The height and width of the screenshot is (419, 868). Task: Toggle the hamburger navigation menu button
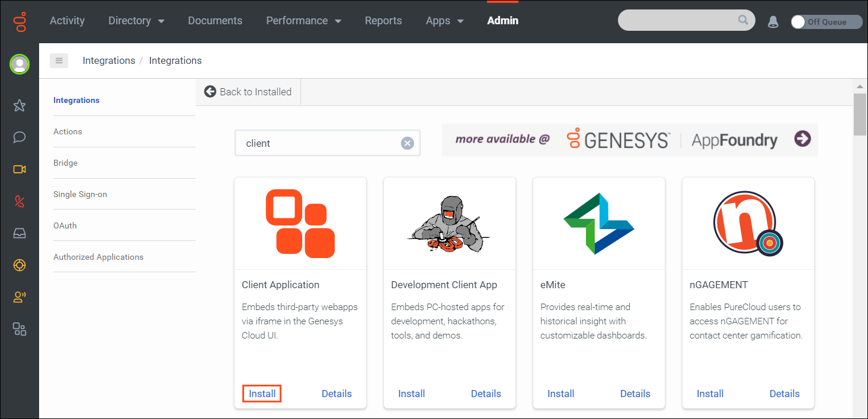[59, 60]
